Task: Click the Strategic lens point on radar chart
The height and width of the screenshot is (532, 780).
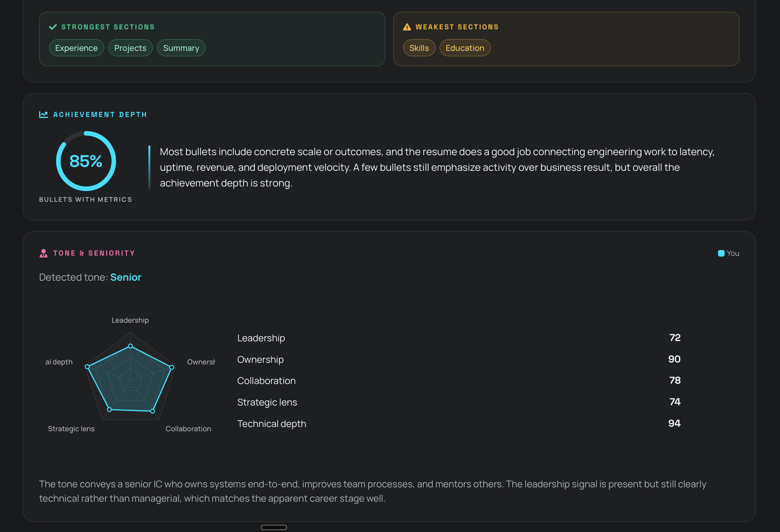Action: coord(110,409)
